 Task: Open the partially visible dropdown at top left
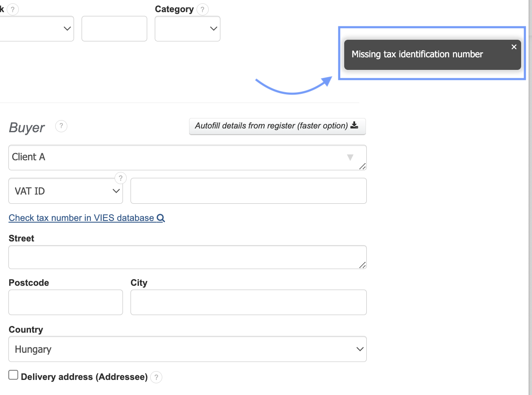pos(38,29)
